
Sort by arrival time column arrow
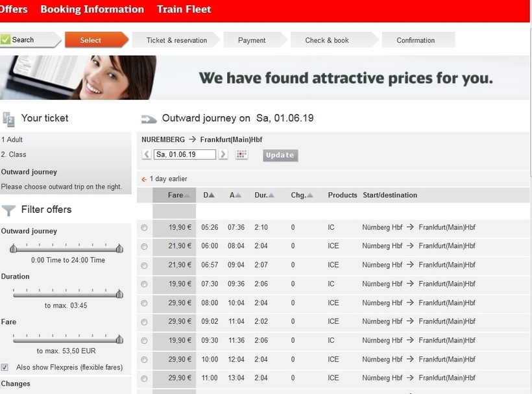click(238, 195)
